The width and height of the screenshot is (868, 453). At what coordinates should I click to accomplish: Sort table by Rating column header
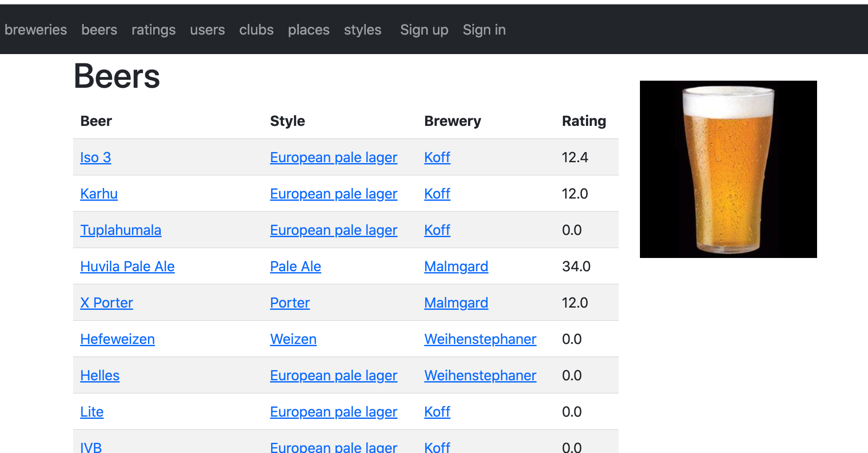(x=584, y=121)
